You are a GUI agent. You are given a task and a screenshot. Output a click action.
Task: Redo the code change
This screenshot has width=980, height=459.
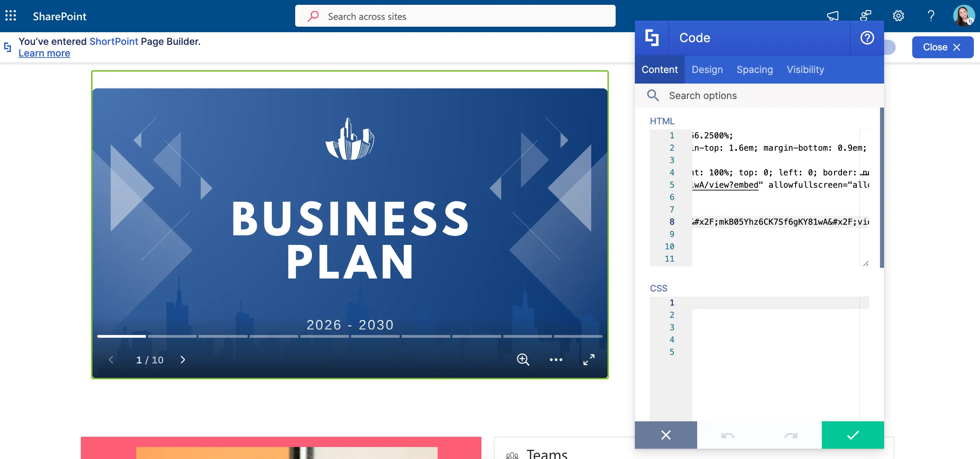pyautogui.click(x=791, y=435)
